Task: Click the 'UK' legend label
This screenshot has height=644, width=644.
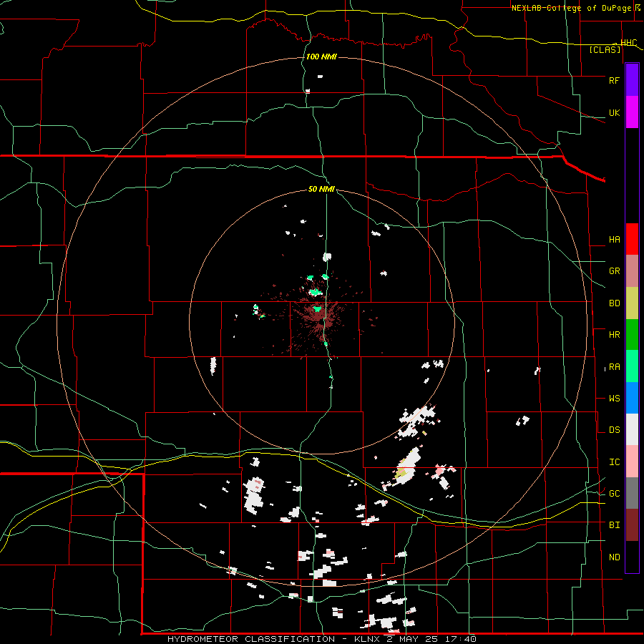Action: 614,112
